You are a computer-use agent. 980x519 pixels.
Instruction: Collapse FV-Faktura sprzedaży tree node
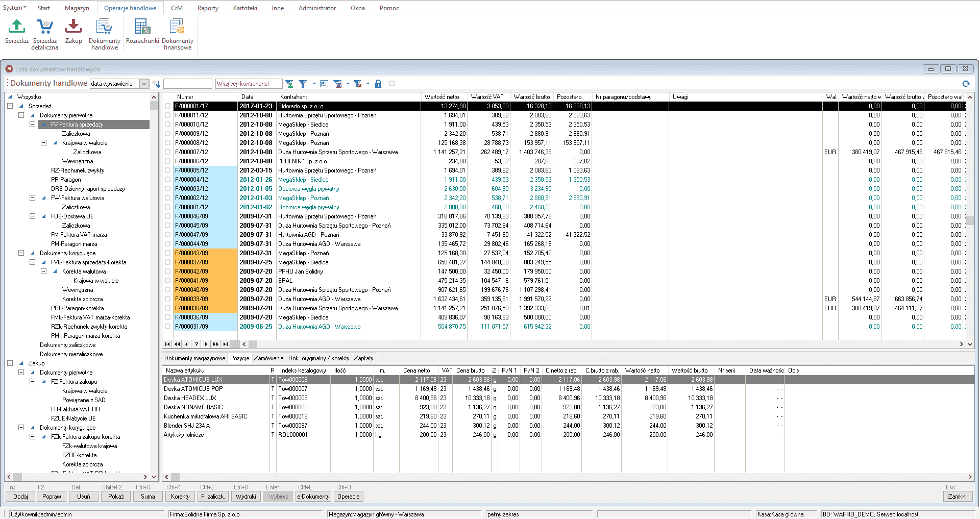[x=32, y=125]
